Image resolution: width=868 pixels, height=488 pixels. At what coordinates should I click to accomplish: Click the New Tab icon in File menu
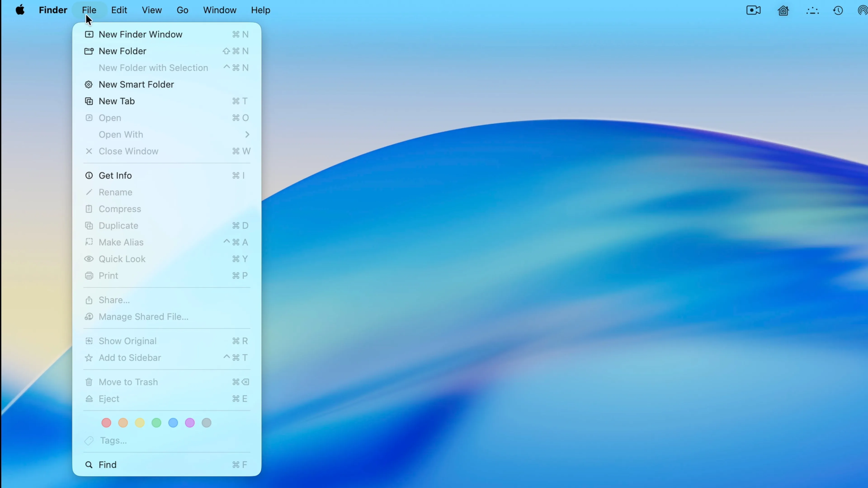click(x=89, y=101)
